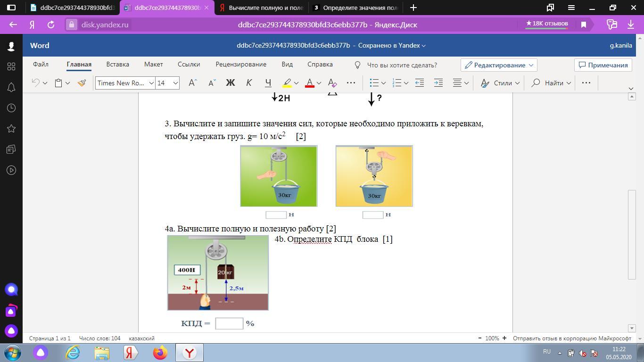Clear formatting with the eraser A icon
644x362 pixels.
[332, 83]
